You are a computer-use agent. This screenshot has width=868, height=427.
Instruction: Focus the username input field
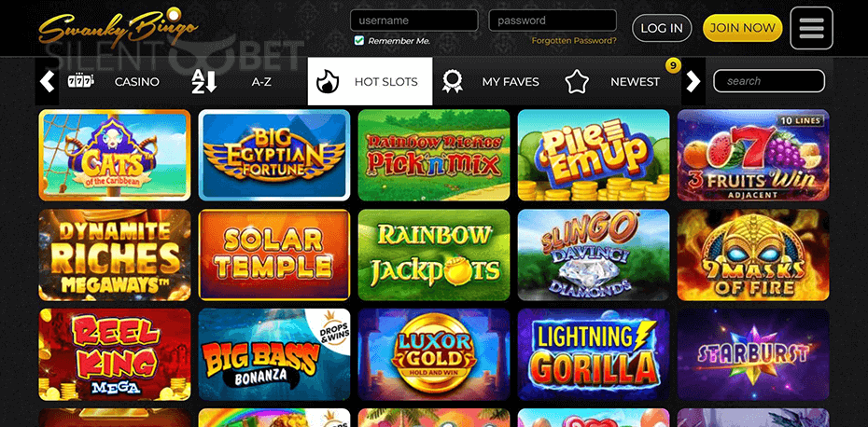point(414,21)
